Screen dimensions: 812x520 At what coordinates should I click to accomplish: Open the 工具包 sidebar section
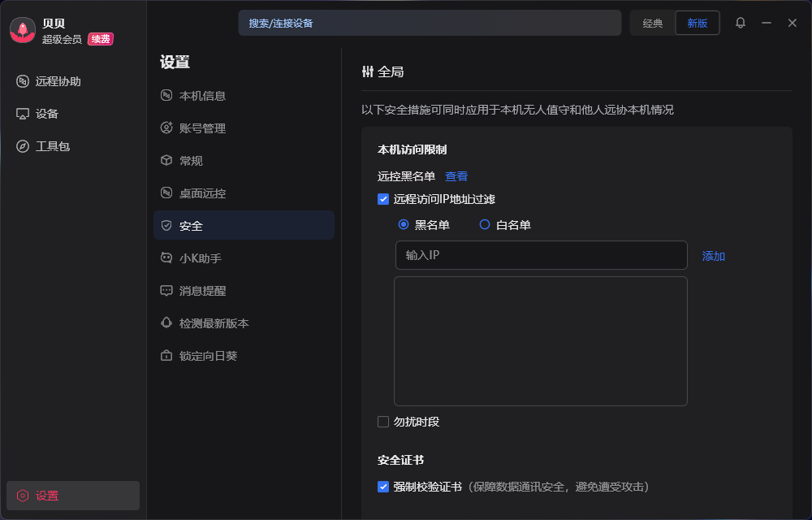(x=52, y=146)
